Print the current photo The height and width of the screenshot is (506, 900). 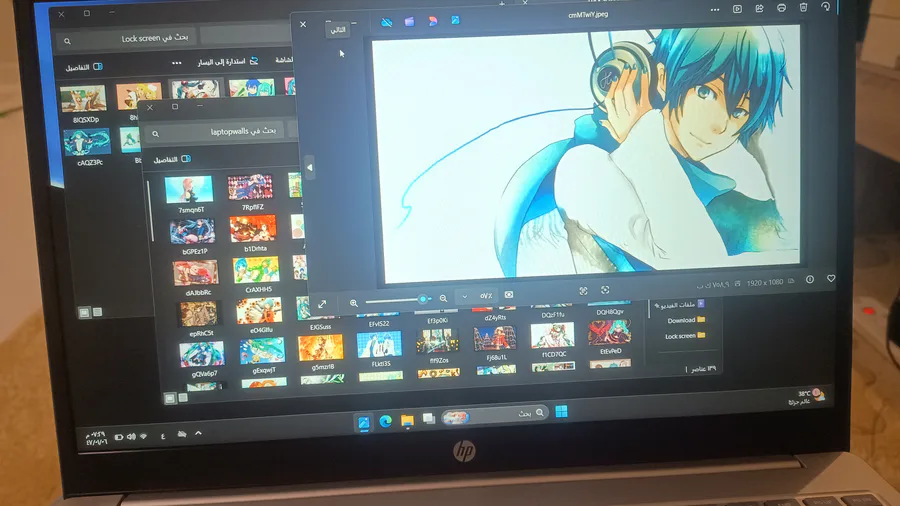781,8
